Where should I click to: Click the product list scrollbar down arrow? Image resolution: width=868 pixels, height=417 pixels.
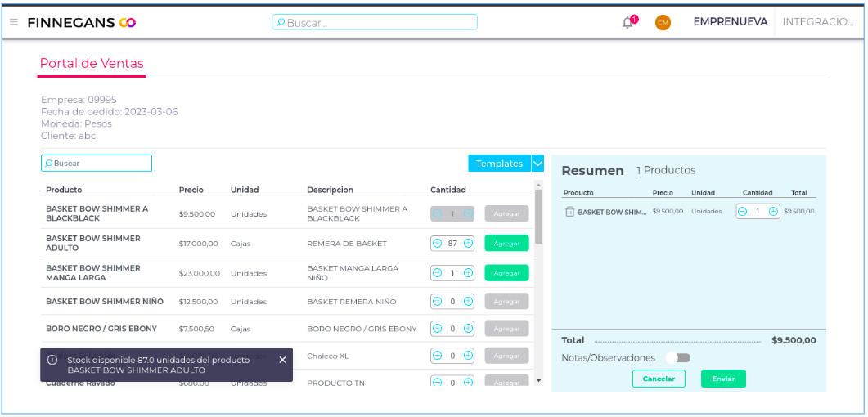(538, 381)
